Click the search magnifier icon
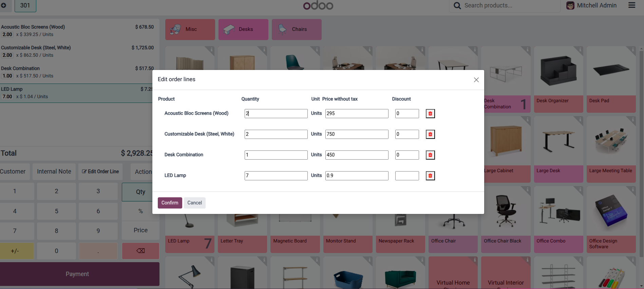The image size is (644, 289). [457, 6]
